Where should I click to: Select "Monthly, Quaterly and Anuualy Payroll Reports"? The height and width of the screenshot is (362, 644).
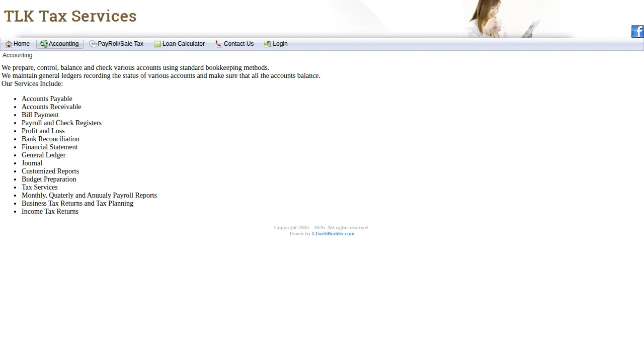[89, 195]
